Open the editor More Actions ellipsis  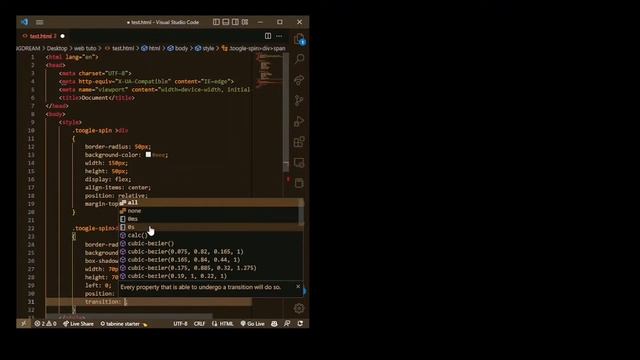279,36
